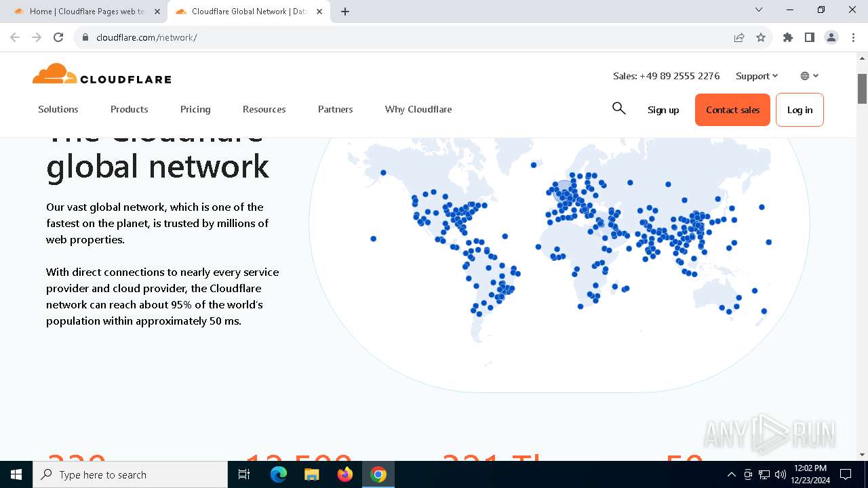
Task: Bookmark this page with star icon
Action: pyautogui.click(x=761, y=37)
